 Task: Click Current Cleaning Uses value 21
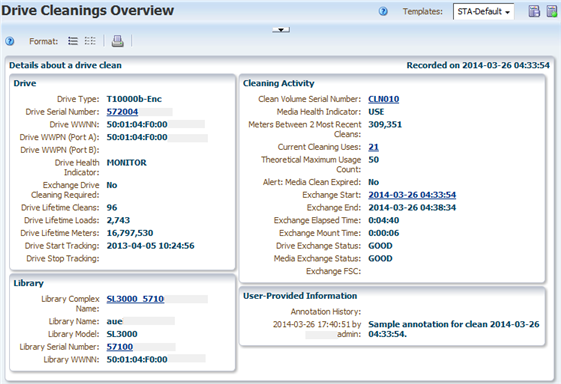tap(374, 147)
